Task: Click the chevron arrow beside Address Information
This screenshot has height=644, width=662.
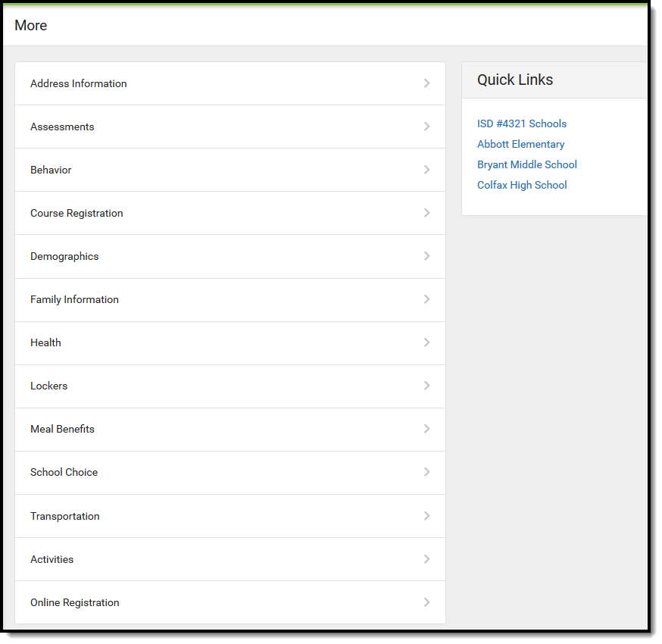Action: 427,83
